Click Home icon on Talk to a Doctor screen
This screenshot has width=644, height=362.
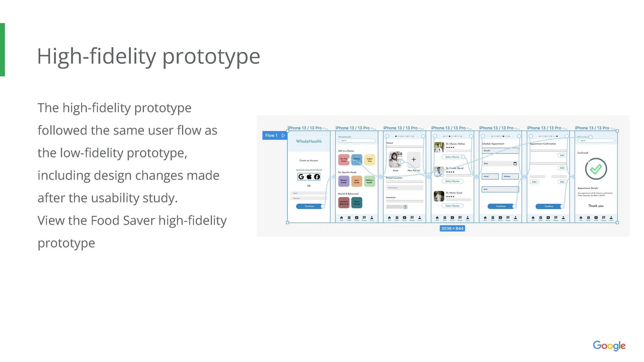click(x=341, y=218)
